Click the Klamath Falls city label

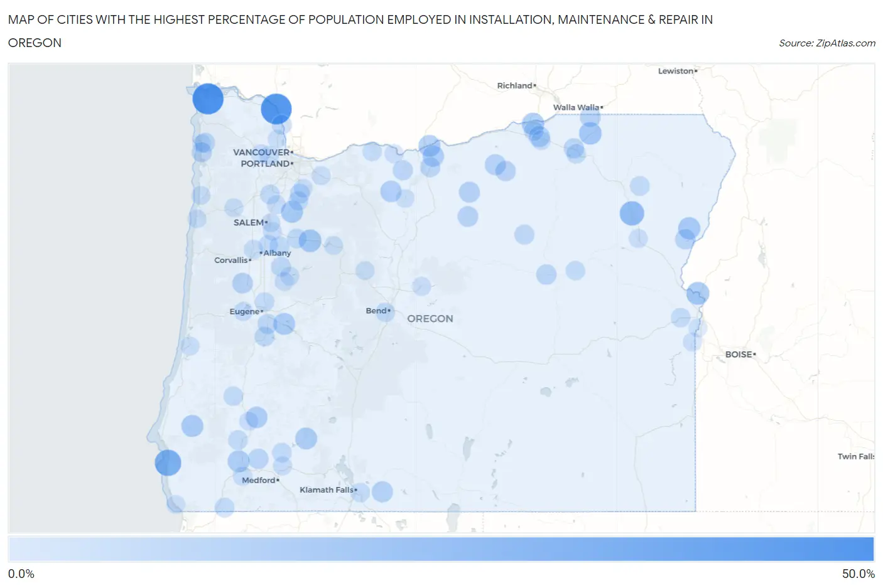(327, 490)
